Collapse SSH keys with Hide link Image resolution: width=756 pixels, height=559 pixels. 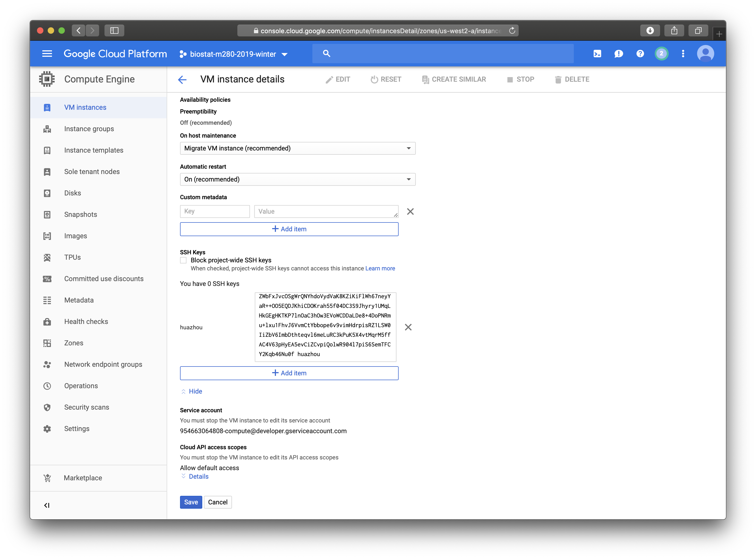[195, 391]
